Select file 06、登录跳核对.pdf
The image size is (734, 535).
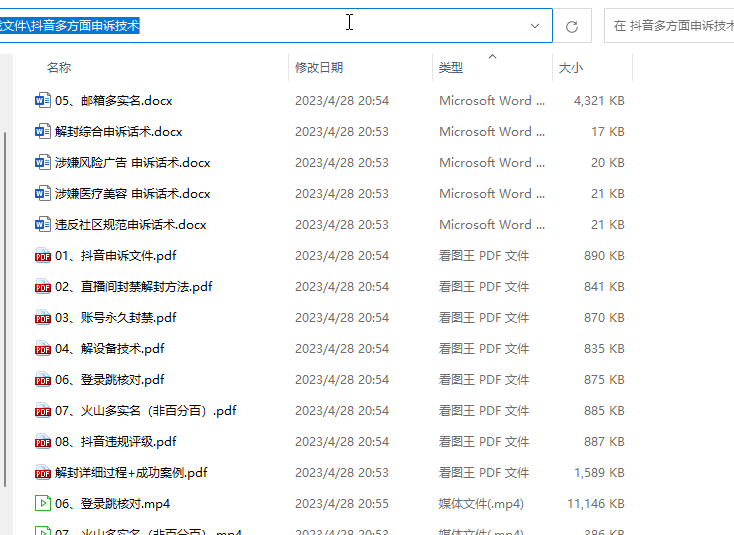pos(110,380)
